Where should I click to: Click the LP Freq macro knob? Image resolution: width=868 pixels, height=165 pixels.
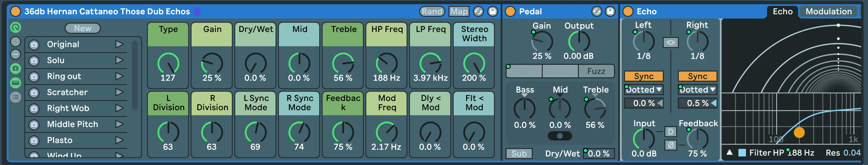click(430, 63)
